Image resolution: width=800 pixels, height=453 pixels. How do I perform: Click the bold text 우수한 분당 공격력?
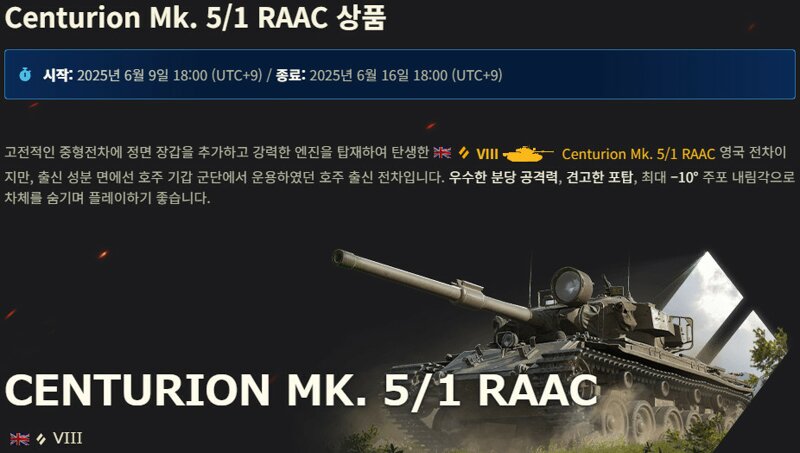pos(503,177)
